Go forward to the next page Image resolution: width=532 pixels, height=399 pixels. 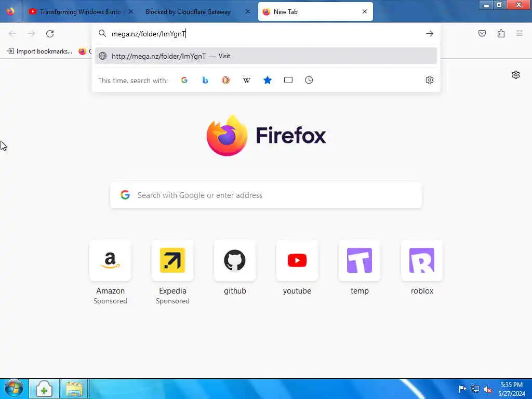(x=31, y=34)
